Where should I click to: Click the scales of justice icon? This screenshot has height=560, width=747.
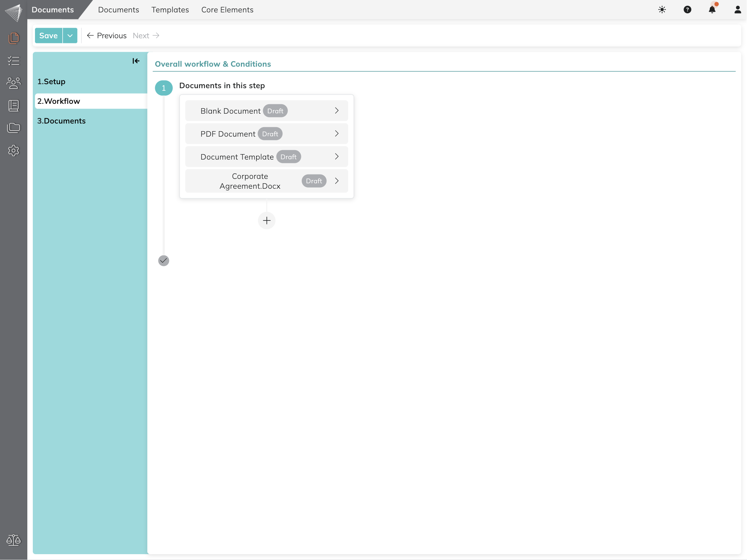13,540
